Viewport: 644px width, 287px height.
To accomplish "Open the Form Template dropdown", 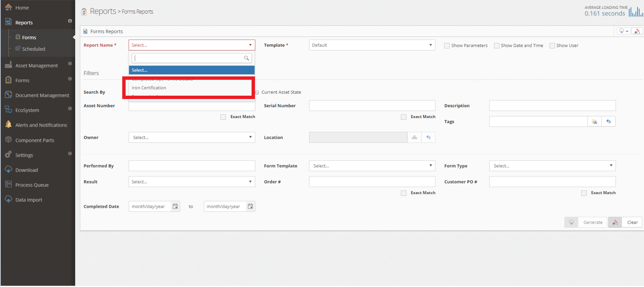I will (372, 166).
